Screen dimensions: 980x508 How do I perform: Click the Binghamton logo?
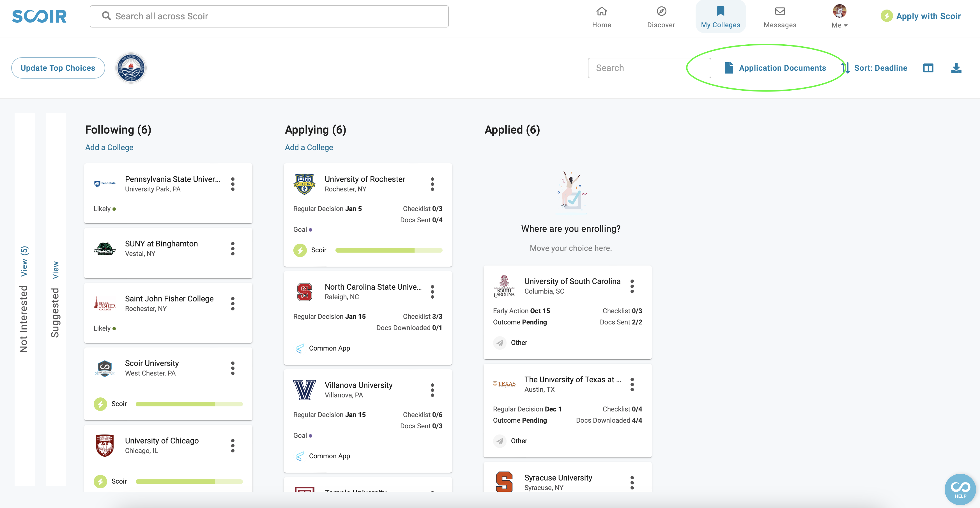(105, 249)
